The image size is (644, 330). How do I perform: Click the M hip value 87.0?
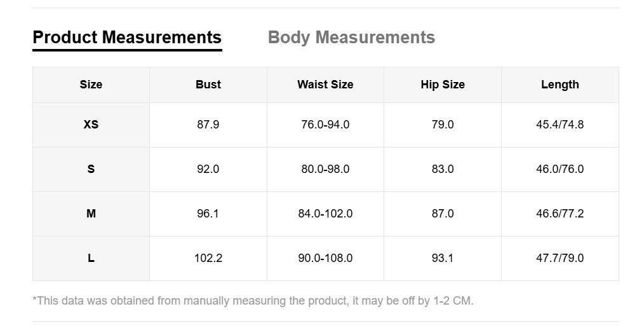tap(443, 214)
